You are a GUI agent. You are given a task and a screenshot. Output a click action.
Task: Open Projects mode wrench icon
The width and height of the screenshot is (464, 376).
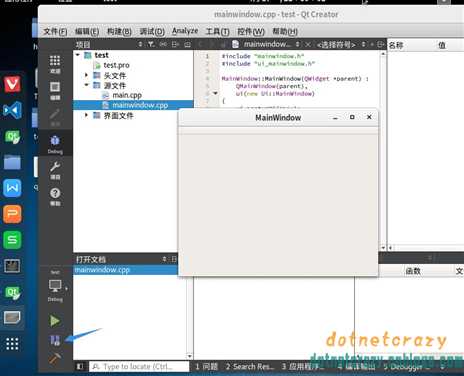(55, 170)
